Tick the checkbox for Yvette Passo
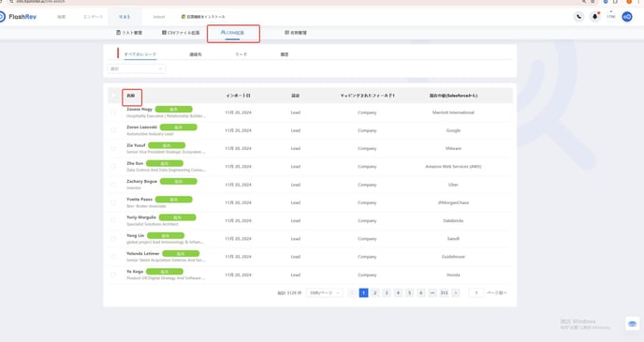The width and height of the screenshot is (644, 342). (114, 202)
